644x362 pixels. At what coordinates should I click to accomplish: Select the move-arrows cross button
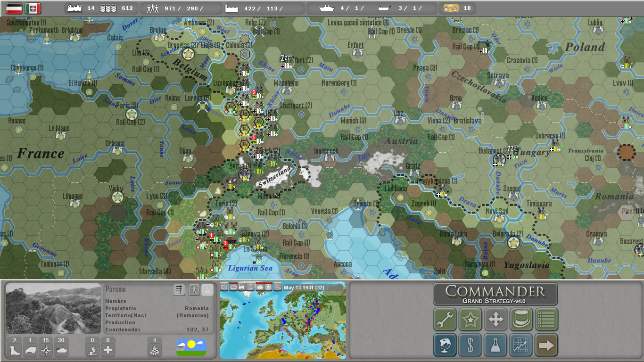(496, 320)
